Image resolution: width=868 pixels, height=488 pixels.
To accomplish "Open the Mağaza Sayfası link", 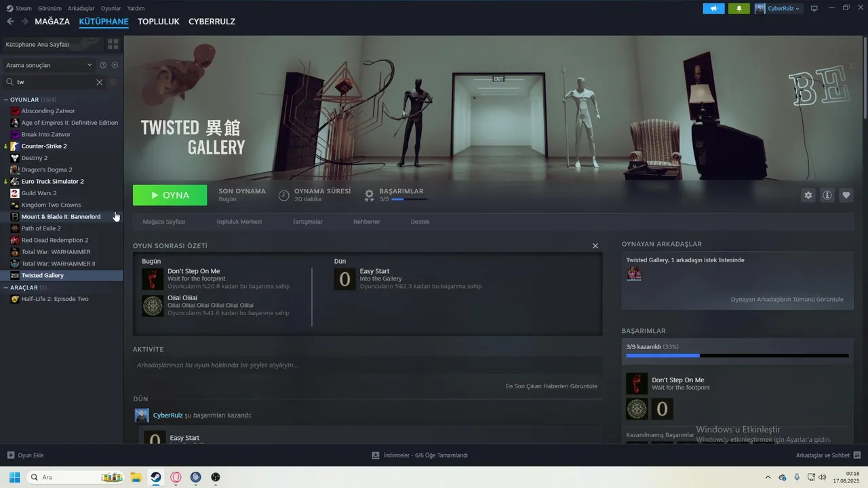I will click(163, 222).
